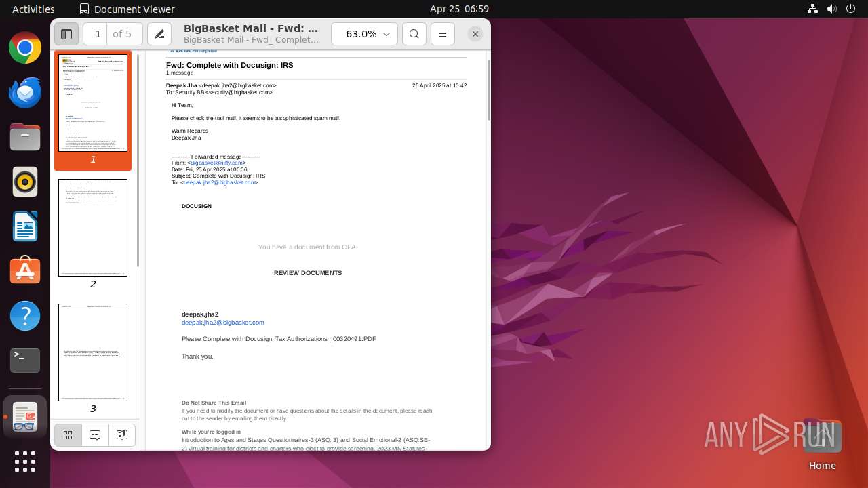Switch sidebar to bookmarks view
This screenshot has height=488, width=868.
pyautogui.click(x=122, y=435)
